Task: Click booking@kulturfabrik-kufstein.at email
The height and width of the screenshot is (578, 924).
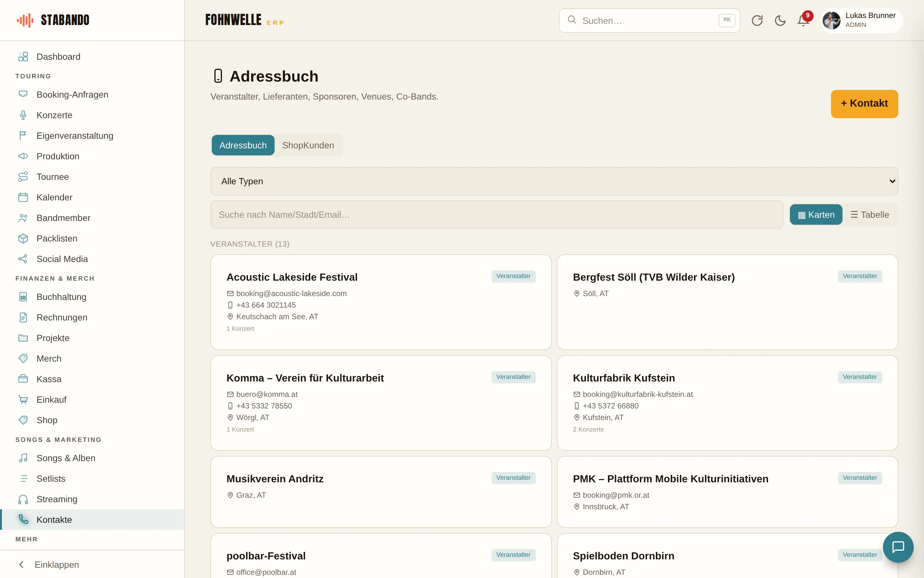Action: coord(637,394)
